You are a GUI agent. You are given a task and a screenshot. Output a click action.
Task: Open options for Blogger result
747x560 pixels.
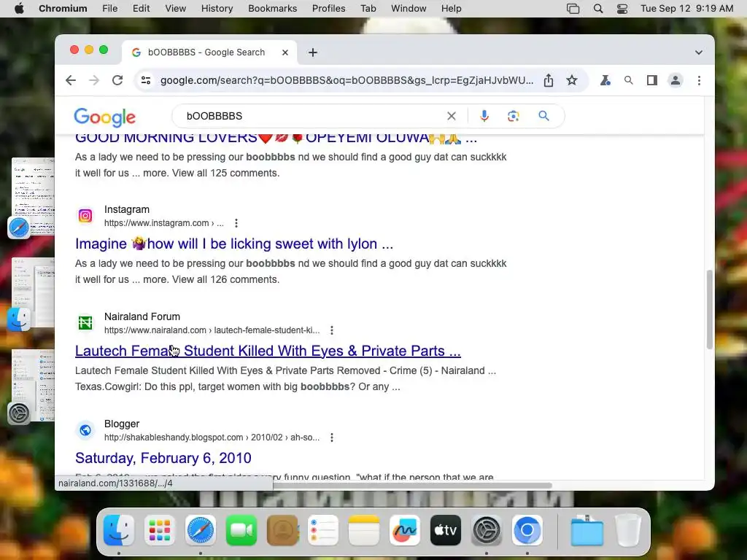[x=332, y=437]
